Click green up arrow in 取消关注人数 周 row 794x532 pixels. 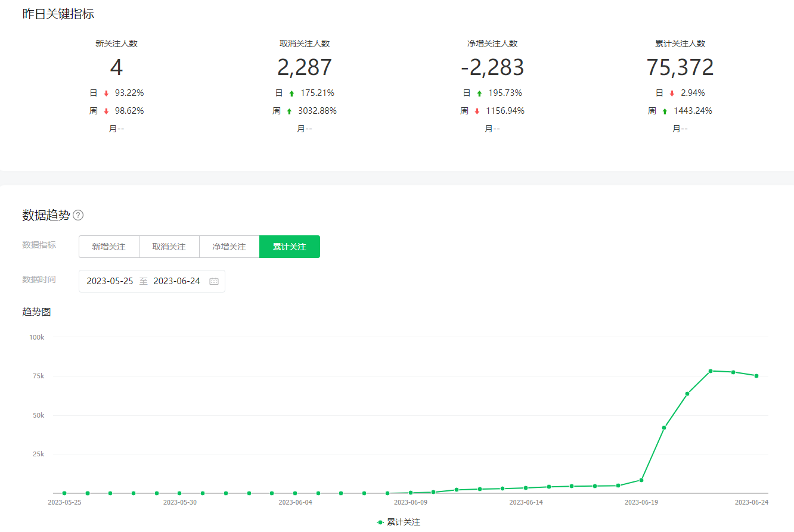click(289, 111)
